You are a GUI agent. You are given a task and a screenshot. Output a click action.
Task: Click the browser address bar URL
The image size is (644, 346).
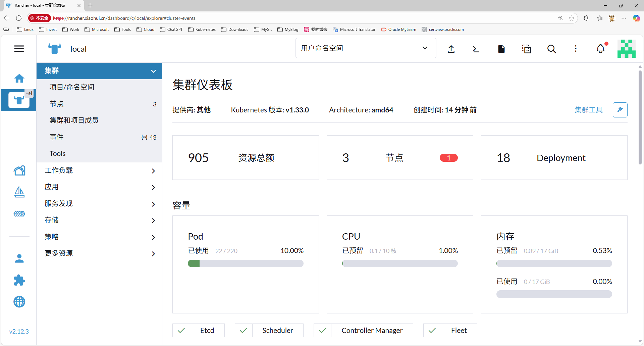(x=124, y=18)
